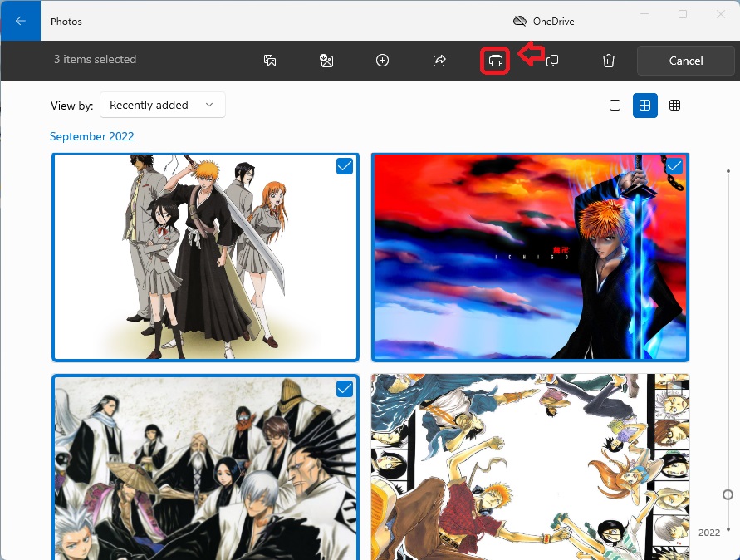
Task: Select the September 2022 date header
Action: click(92, 136)
